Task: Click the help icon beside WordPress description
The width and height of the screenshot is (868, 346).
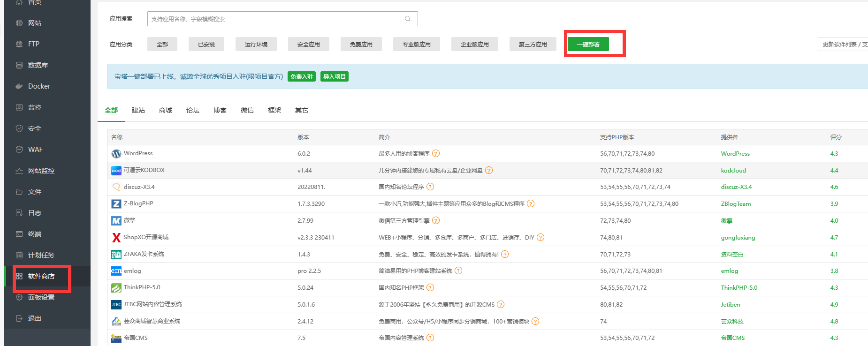Action: tap(436, 154)
